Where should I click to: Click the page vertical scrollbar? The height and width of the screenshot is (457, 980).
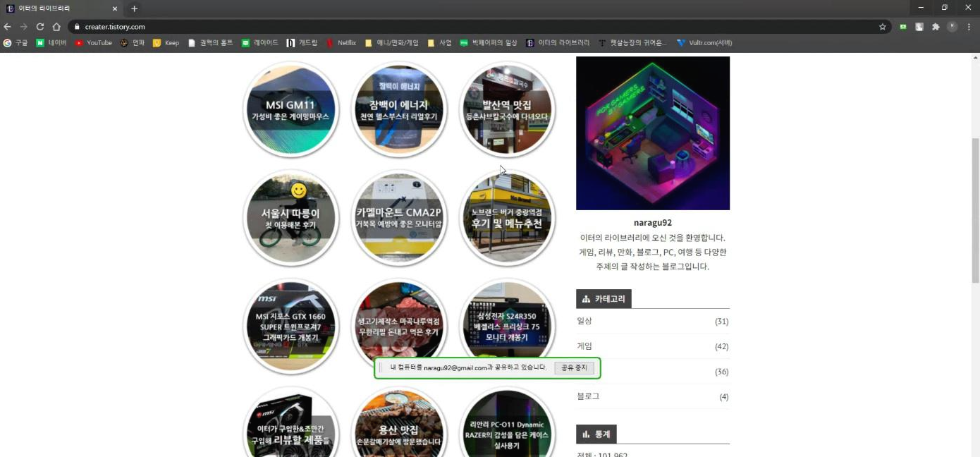(x=976, y=212)
